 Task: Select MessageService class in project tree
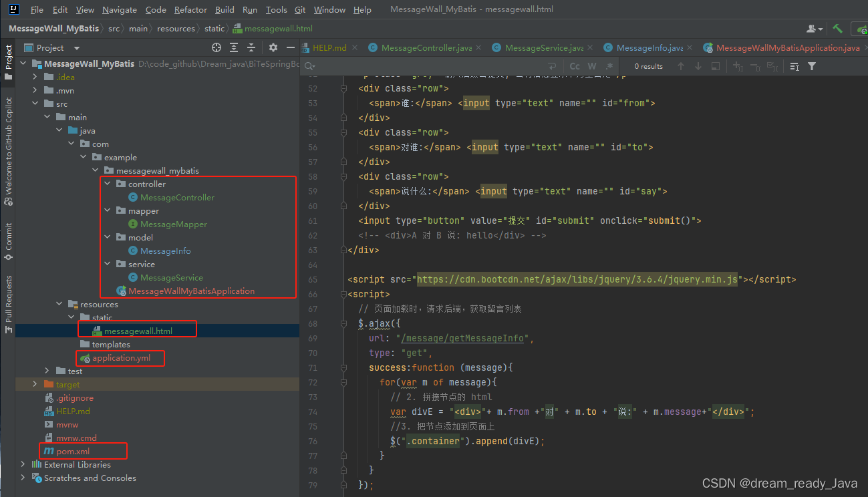pos(172,277)
